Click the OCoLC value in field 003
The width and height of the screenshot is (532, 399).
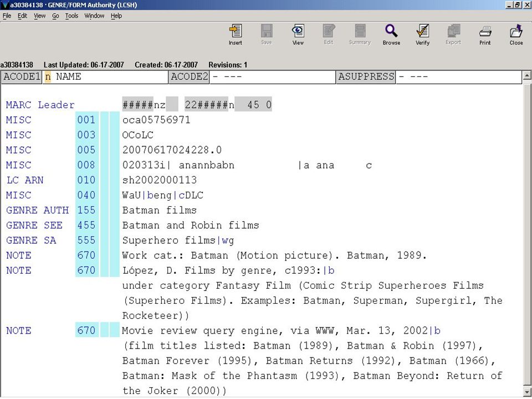[138, 135]
